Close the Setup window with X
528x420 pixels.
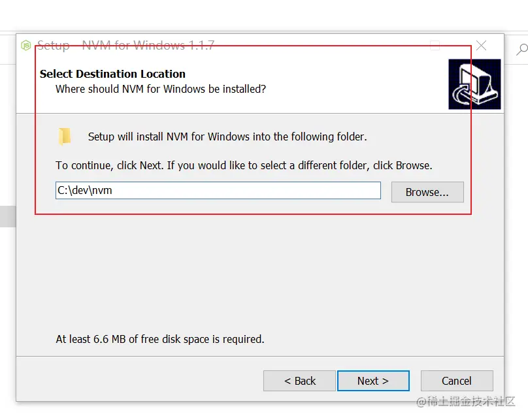[481, 45]
